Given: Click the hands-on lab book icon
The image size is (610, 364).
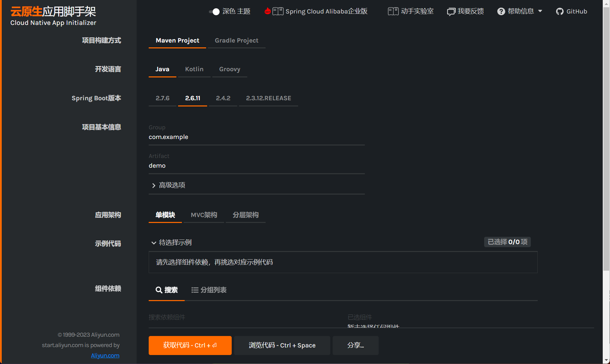Looking at the screenshot, I should (x=393, y=11).
